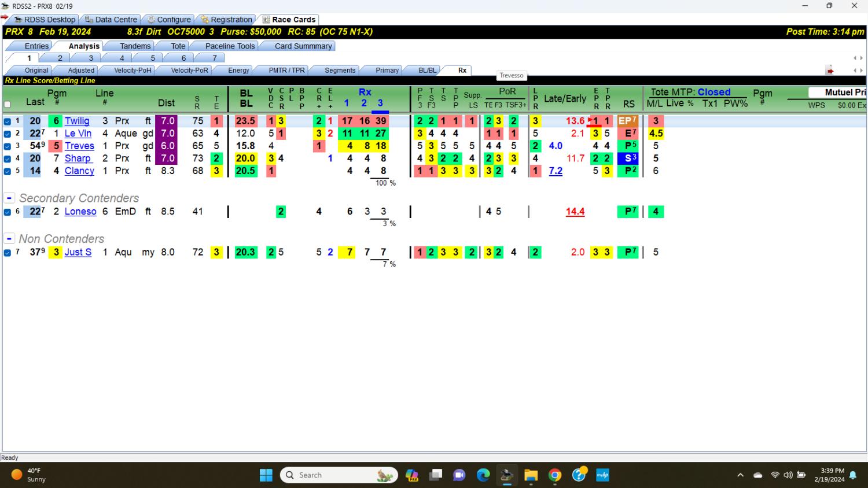The height and width of the screenshot is (488, 868).
Task: Switch to the Tandems tab
Action: 135,46
